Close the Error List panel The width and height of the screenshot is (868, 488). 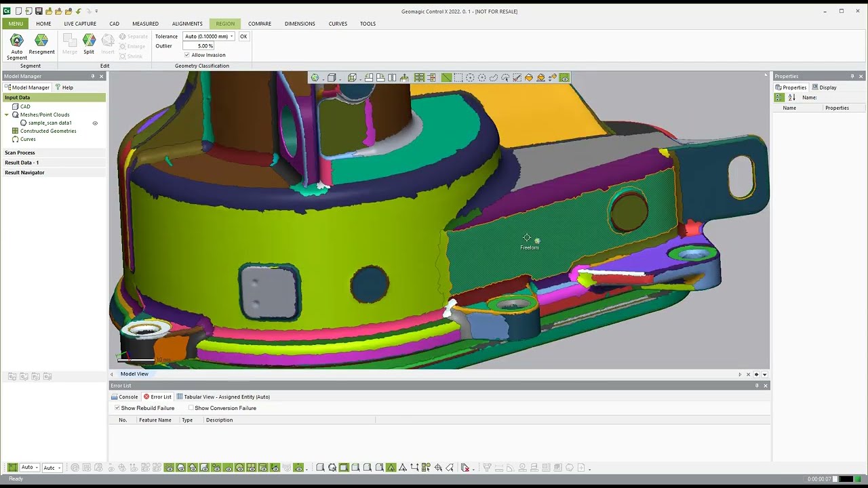coord(766,386)
